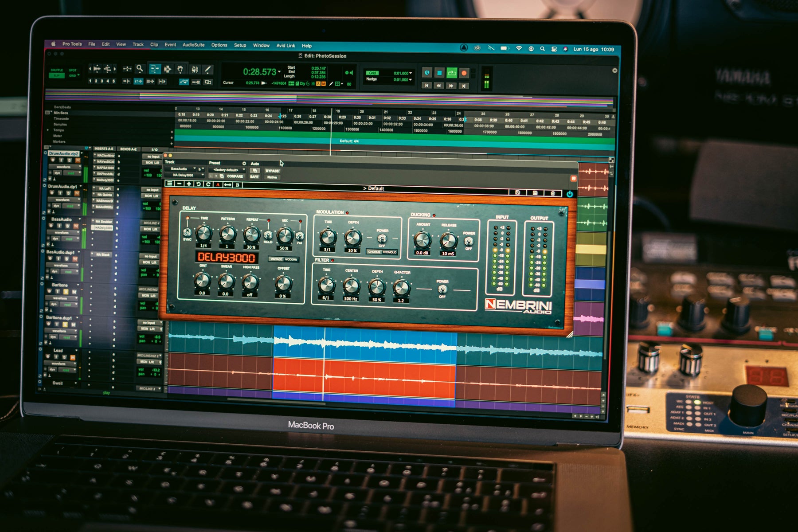Click the MIX knob showing 50 %
Viewport: 798px width, 532px height.
click(x=284, y=235)
